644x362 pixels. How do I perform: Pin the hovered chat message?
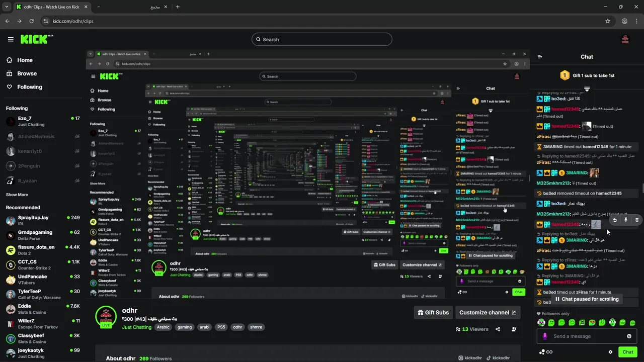coord(626,220)
